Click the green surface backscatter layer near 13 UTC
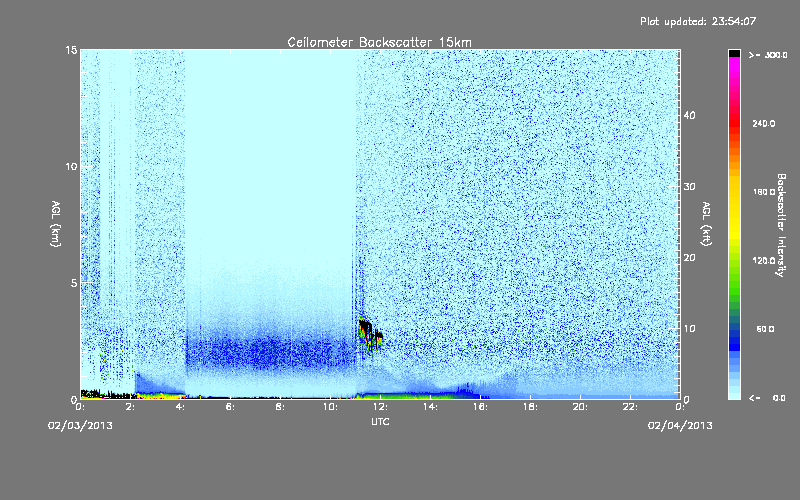Viewport: 800px width, 500px height. (x=408, y=395)
